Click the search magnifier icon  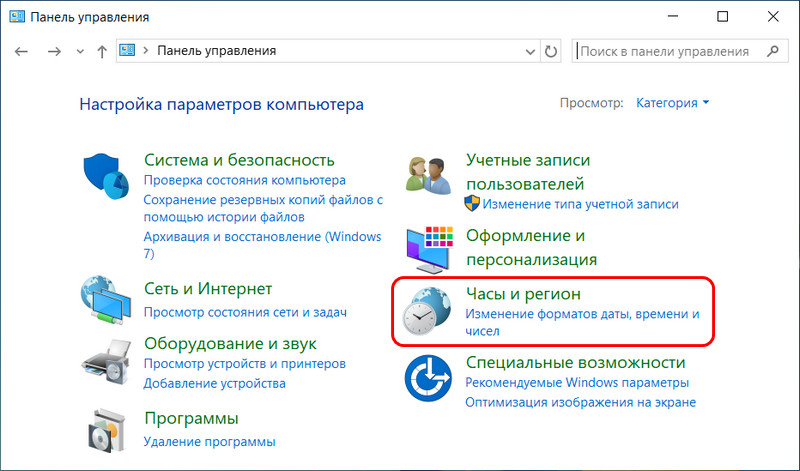[x=773, y=51]
